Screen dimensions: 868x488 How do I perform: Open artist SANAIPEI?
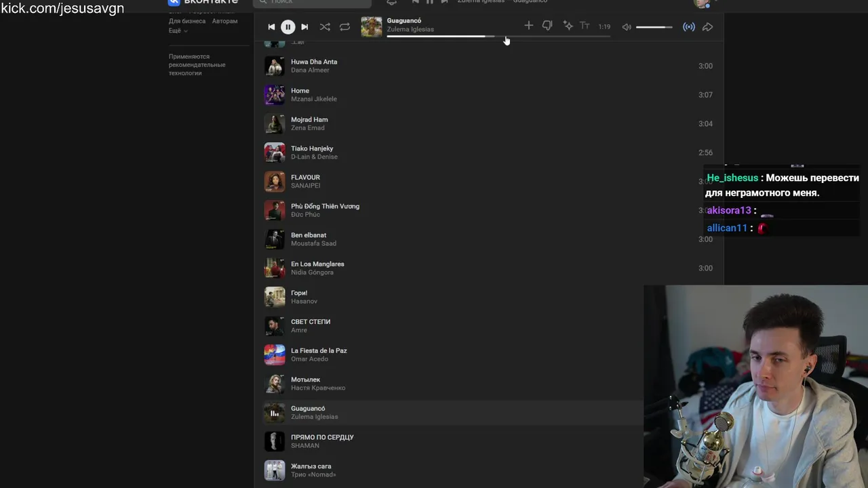pos(306,185)
